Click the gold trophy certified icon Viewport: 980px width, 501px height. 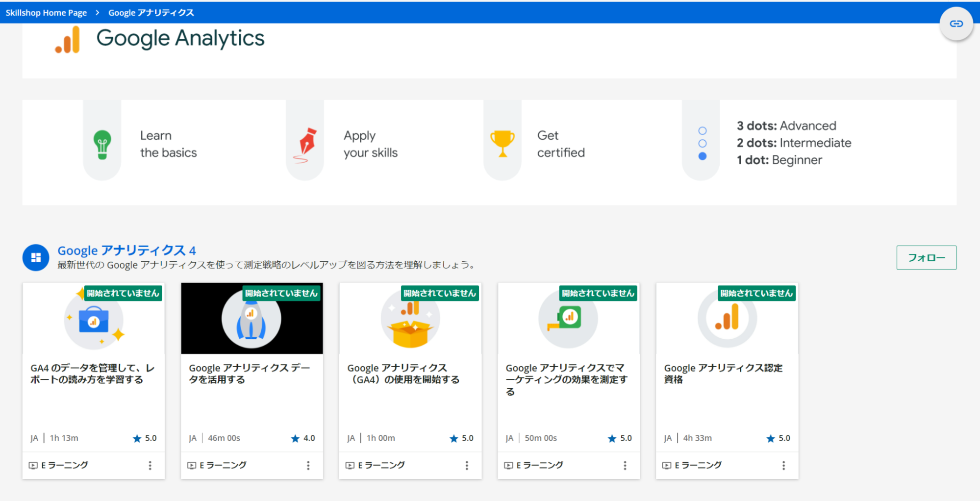[x=503, y=144]
